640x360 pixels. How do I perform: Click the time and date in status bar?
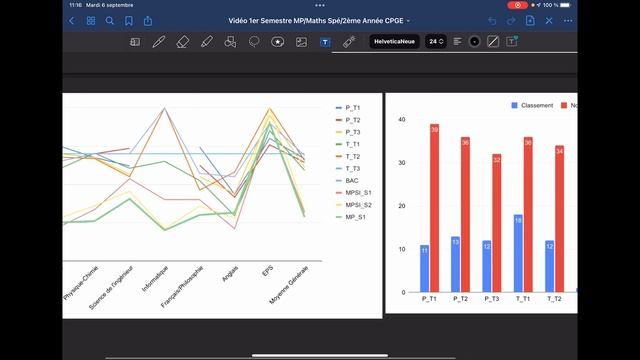(101, 5)
